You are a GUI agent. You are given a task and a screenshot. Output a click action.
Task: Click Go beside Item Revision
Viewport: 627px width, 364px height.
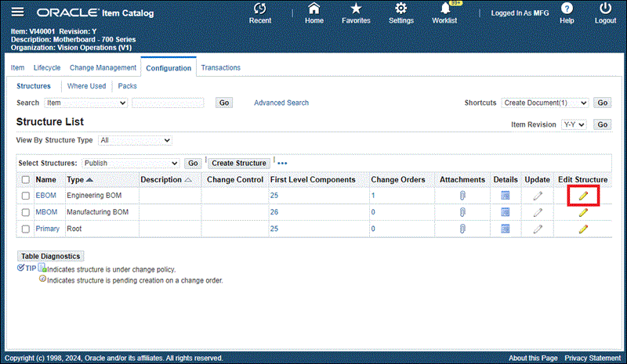tap(602, 124)
